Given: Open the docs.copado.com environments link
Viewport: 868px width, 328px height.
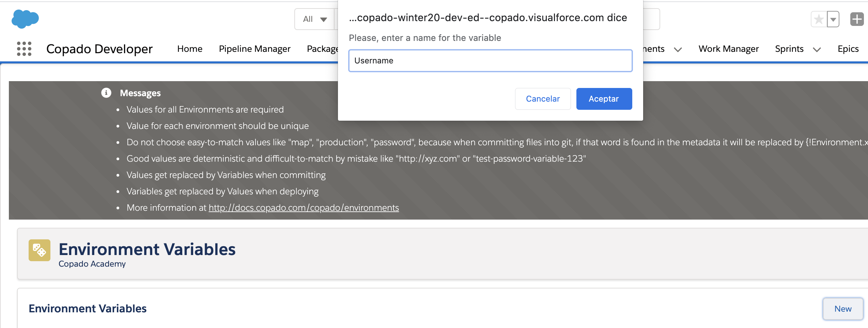Looking at the screenshot, I should [x=304, y=208].
